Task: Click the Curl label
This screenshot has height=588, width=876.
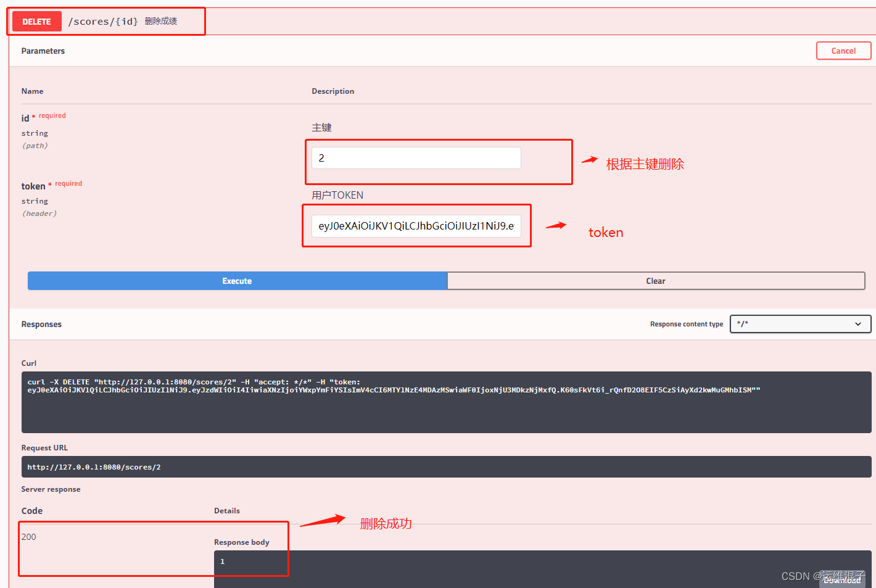Action: point(29,363)
